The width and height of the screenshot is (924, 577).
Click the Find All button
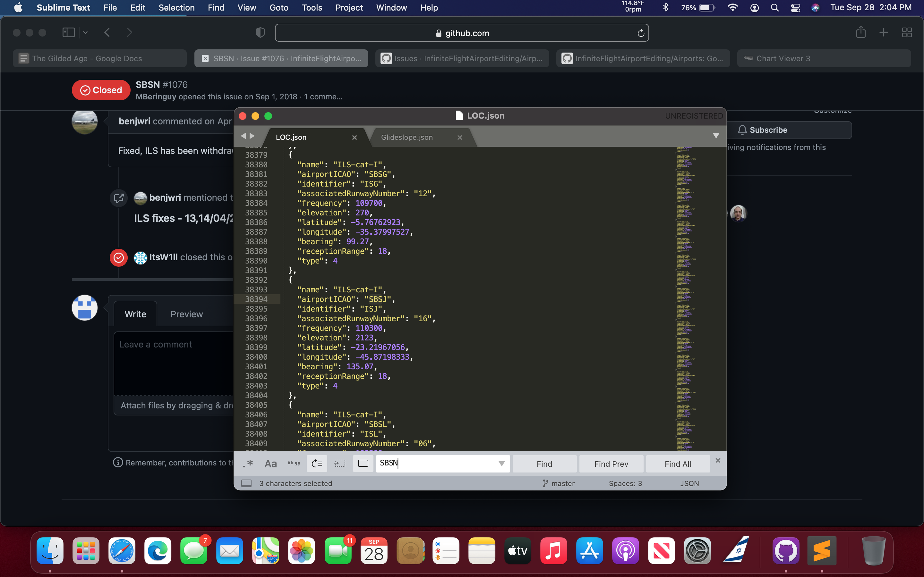click(678, 464)
